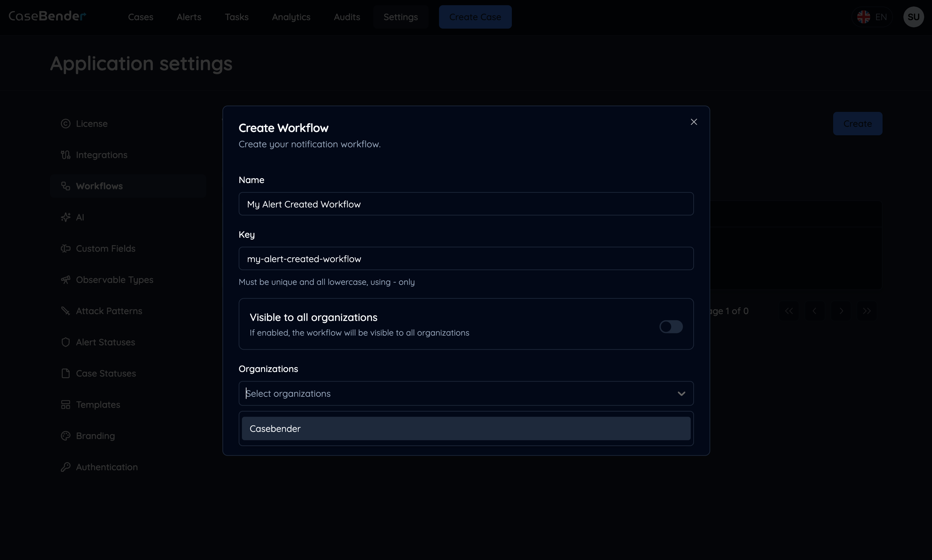Jump to last page with double-chevron
This screenshot has height=560, width=932.
coord(866,311)
